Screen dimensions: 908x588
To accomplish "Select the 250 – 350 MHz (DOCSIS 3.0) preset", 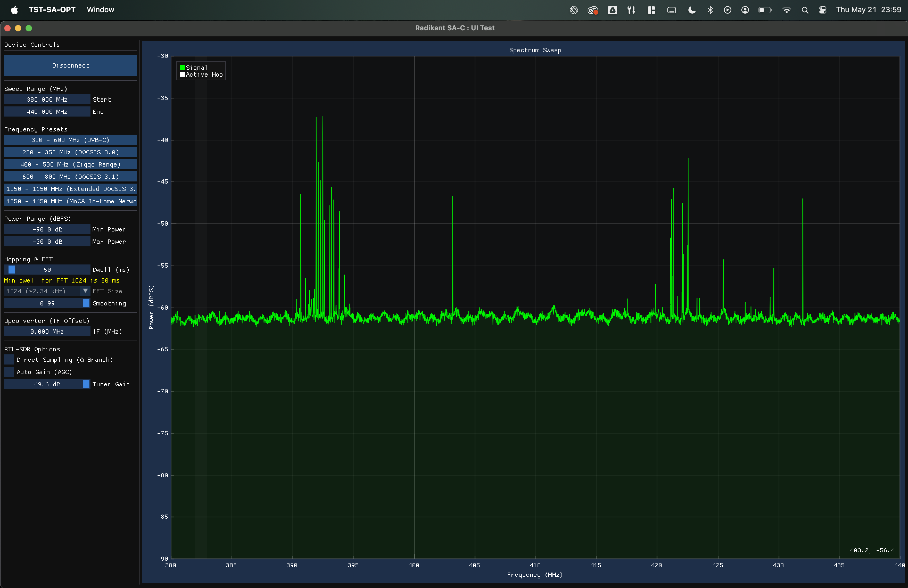I will (x=71, y=152).
